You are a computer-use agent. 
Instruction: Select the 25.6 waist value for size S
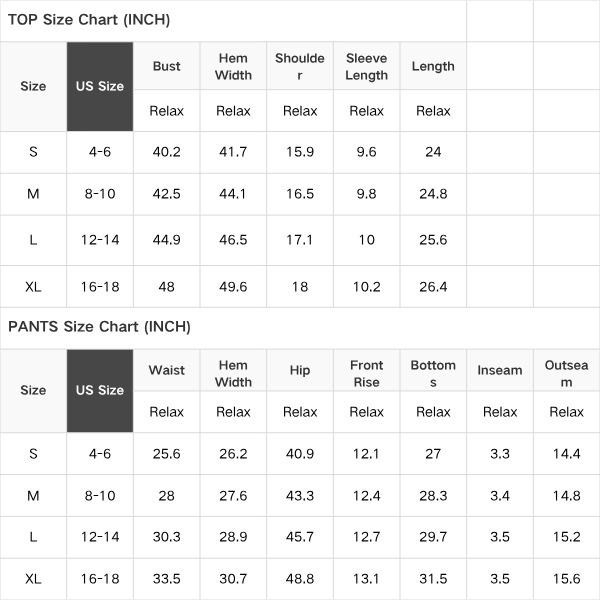(166, 454)
